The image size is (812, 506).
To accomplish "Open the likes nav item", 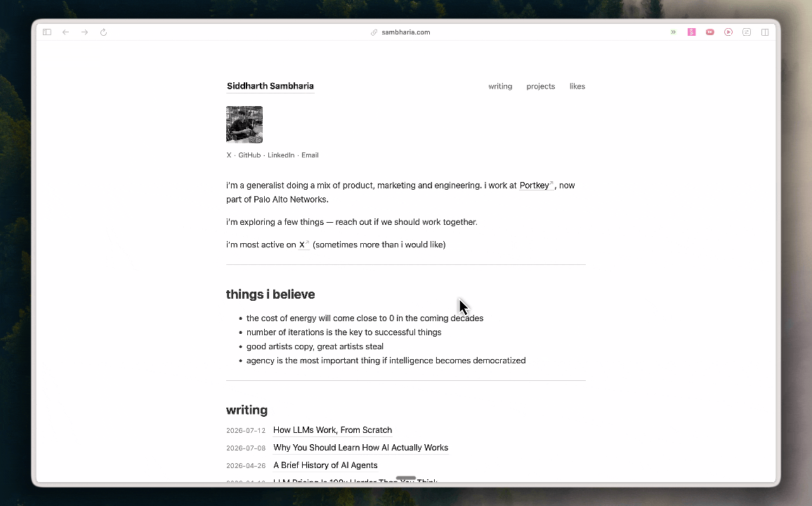I will point(577,86).
